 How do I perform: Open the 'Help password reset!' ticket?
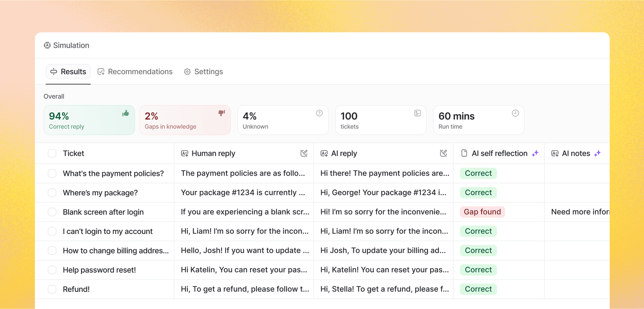tap(99, 270)
